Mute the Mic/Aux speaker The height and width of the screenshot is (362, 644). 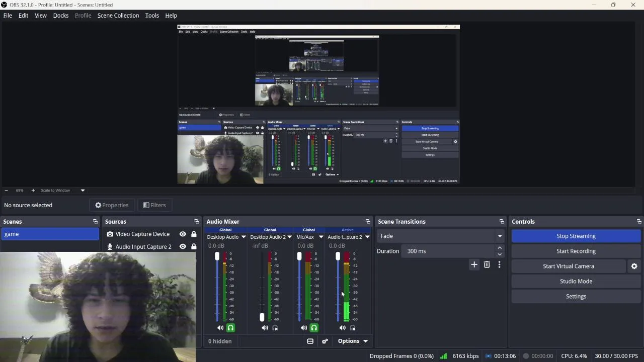[304, 328]
